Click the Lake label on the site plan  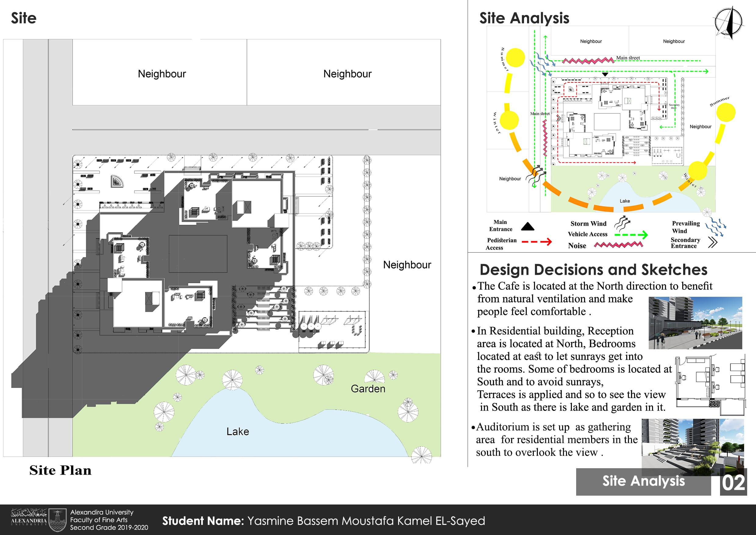click(x=238, y=432)
